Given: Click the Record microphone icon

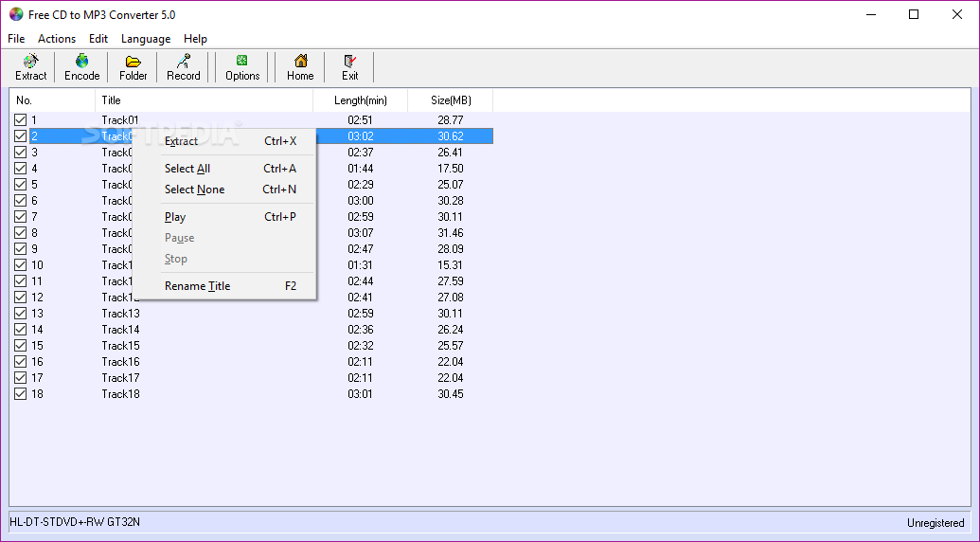Looking at the screenshot, I should 183,67.
